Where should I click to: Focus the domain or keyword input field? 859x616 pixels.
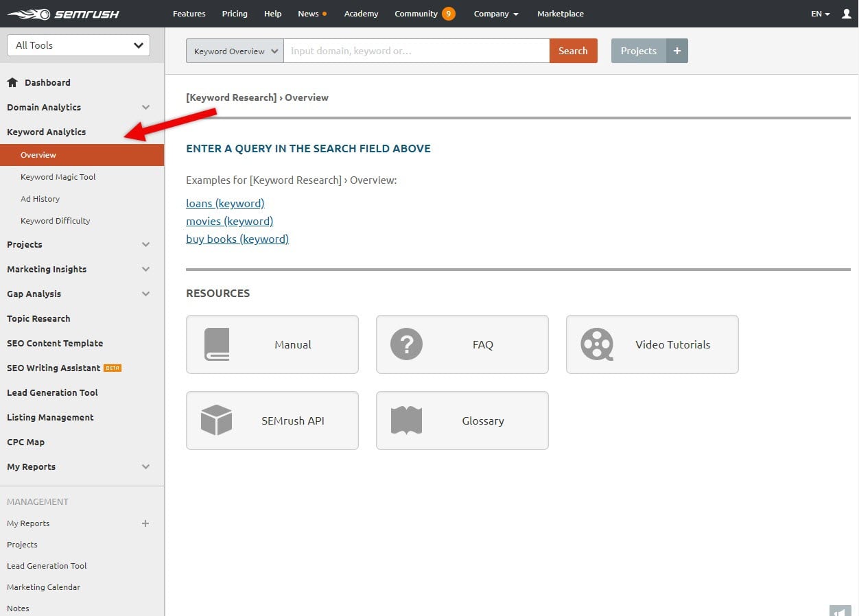tap(416, 51)
